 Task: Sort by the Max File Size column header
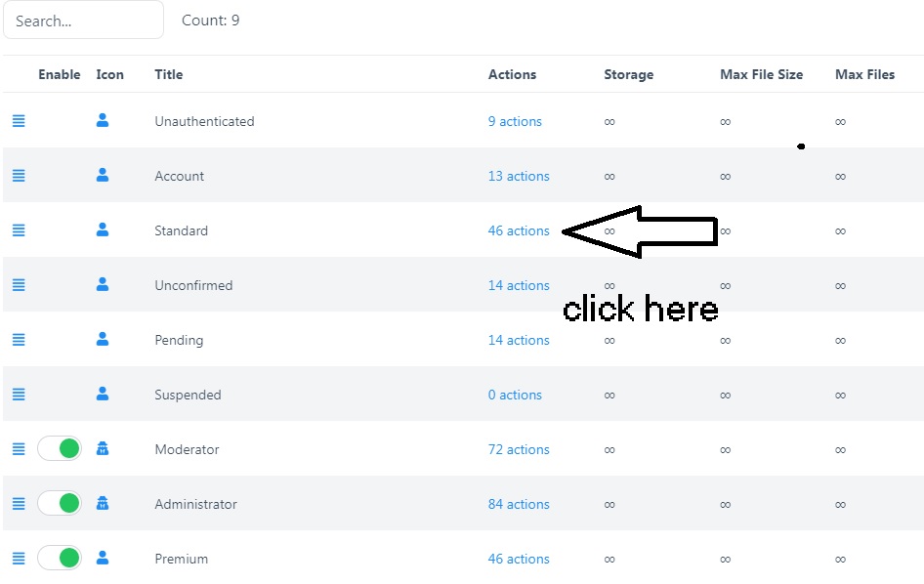[761, 74]
